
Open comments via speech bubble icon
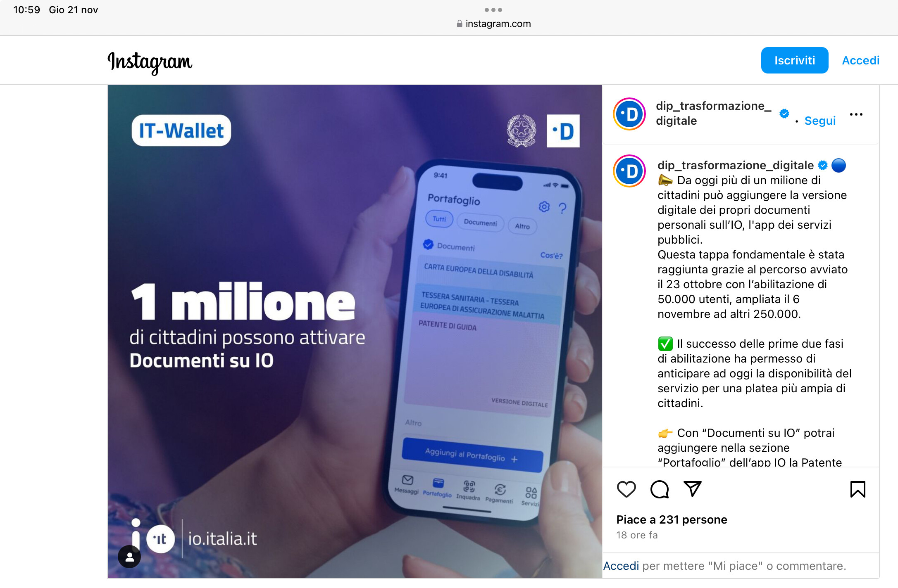[659, 489]
